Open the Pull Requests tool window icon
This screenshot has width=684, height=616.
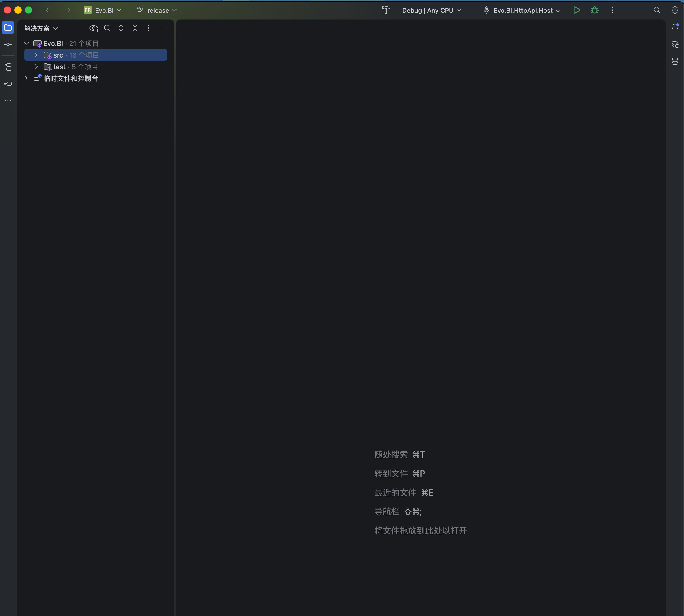click(x=8, y=83)
